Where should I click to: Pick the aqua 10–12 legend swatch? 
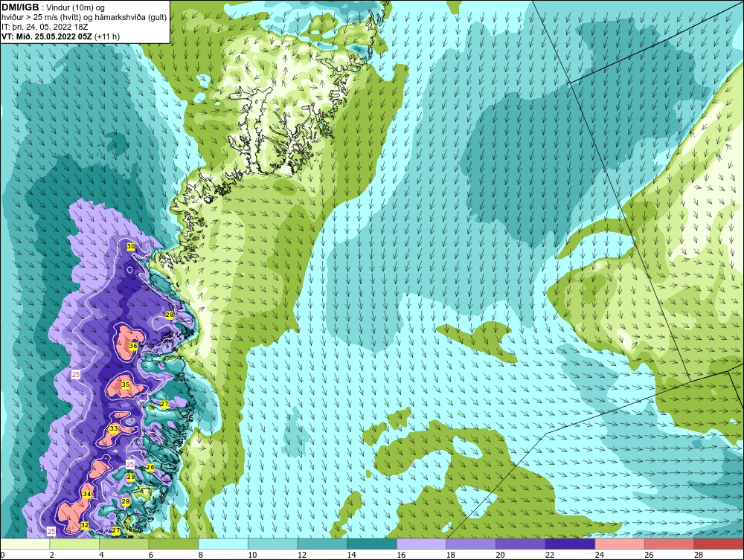coord(273,544)
